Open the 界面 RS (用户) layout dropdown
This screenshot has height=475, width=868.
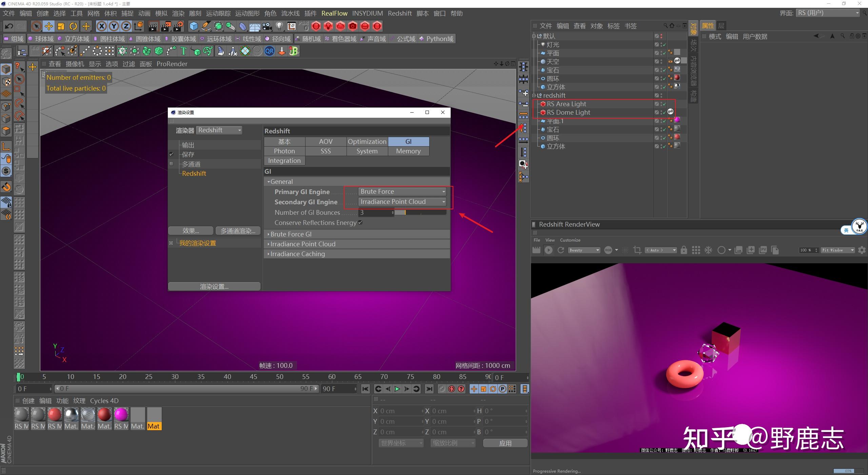click(828, 13)
